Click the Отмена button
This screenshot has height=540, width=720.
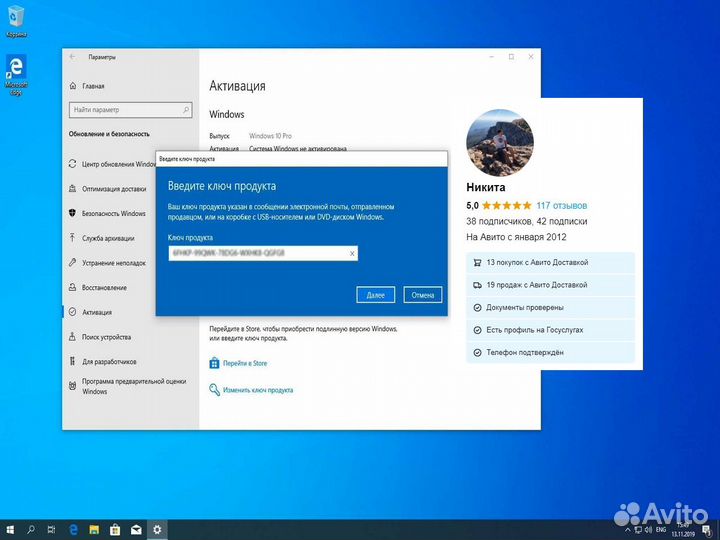[423, 295]
